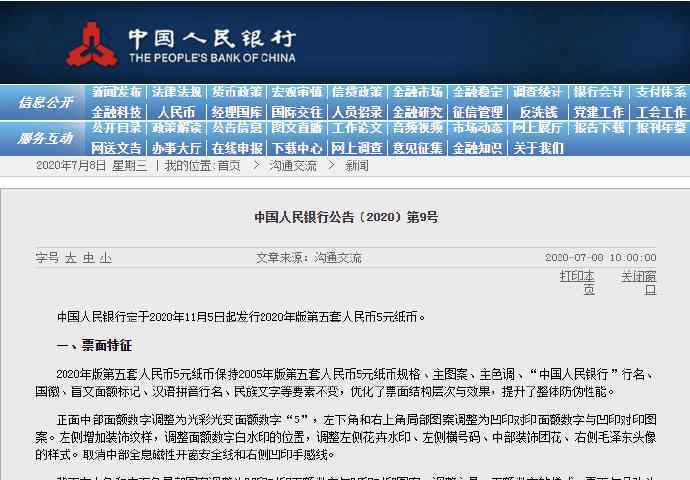
Task: Open the 法律法规 menu item
Action: (x=177, y=92)
